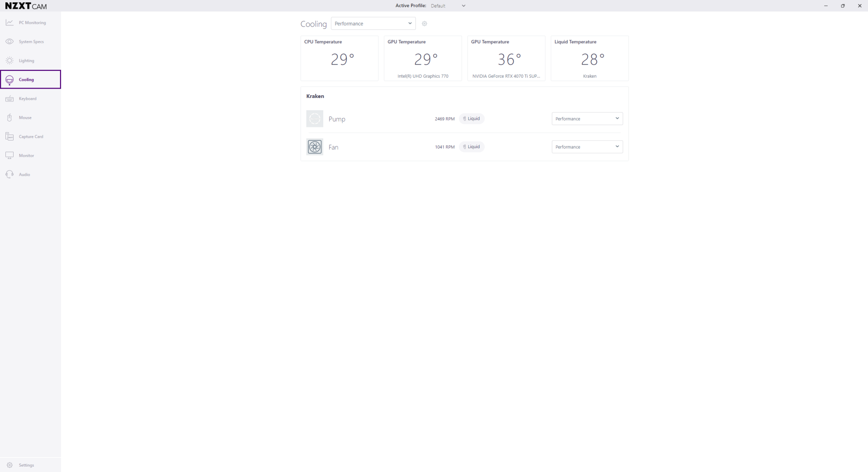This screenshot has height=472, width=868.
Task: Select the Liquid Temperature Kraken card
Action: pos(590,58)
